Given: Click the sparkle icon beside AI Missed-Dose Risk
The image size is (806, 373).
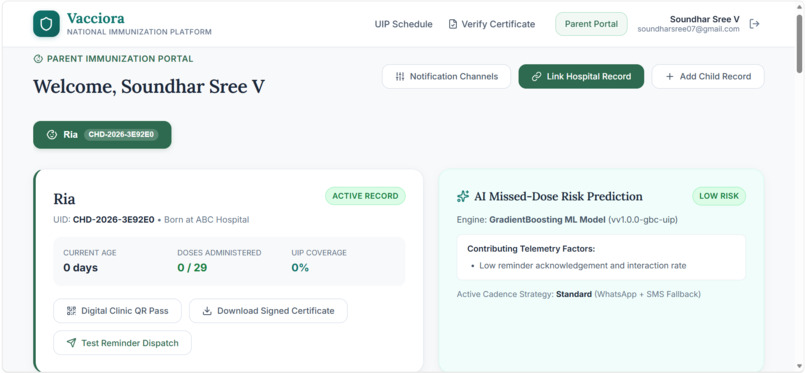Looking at the screenshot, I should 463,196.
